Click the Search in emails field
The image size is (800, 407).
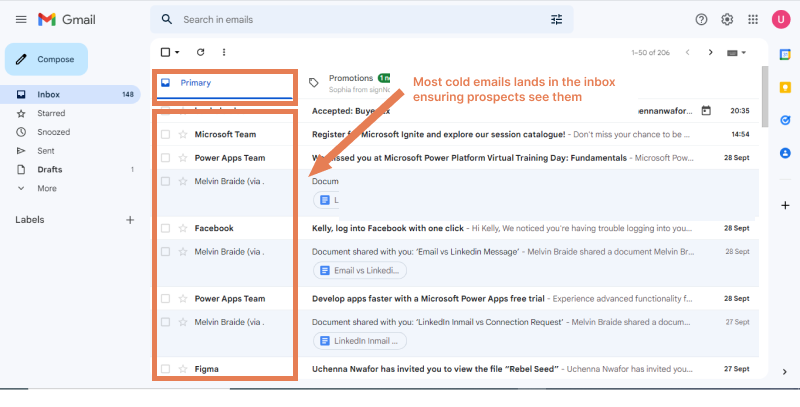pos(362,20)
